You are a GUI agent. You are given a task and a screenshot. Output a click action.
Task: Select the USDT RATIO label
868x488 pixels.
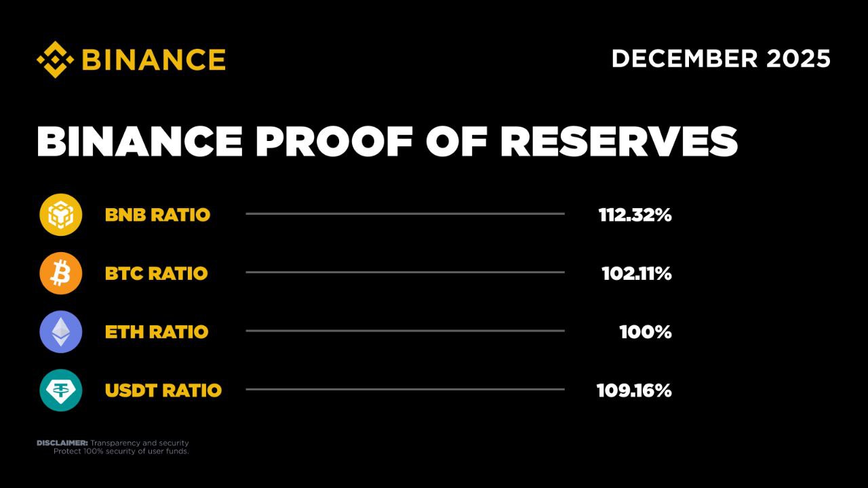point(163,390)
